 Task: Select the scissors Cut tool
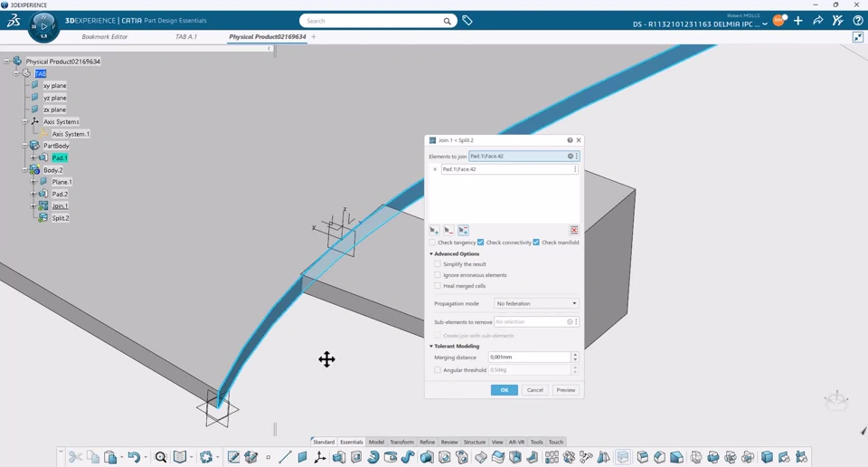[x=76, y=457]
